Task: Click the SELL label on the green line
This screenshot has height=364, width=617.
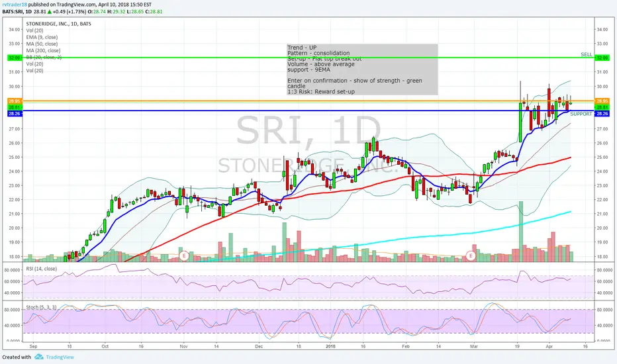Action: pyautogui.click(x=587, y=54)
